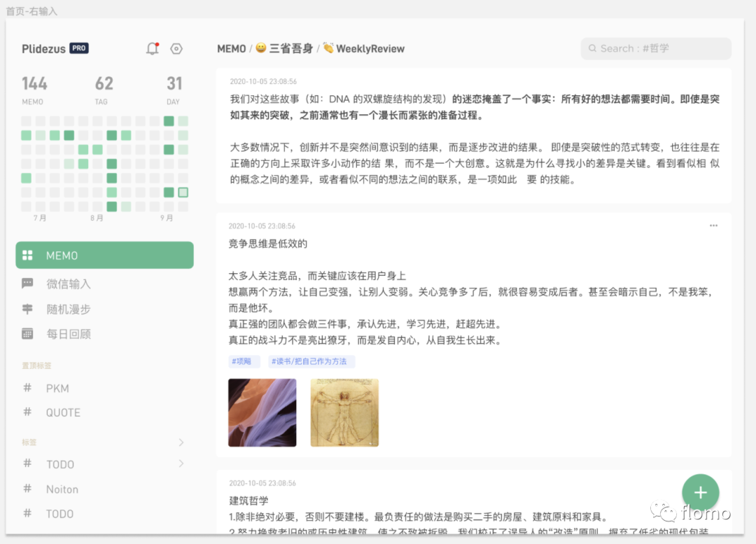Click the Plidezus account name
This screenshot has height=544, width=756.
click(43, 49)
